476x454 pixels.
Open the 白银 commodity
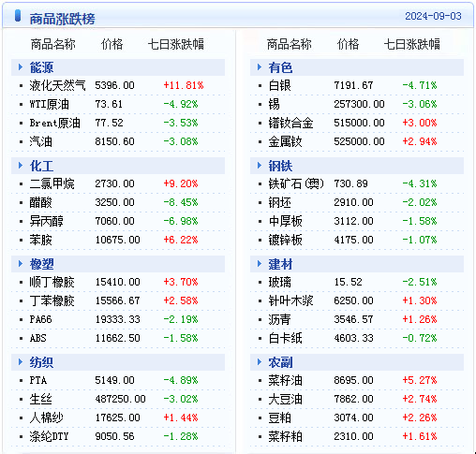point(280,85)
